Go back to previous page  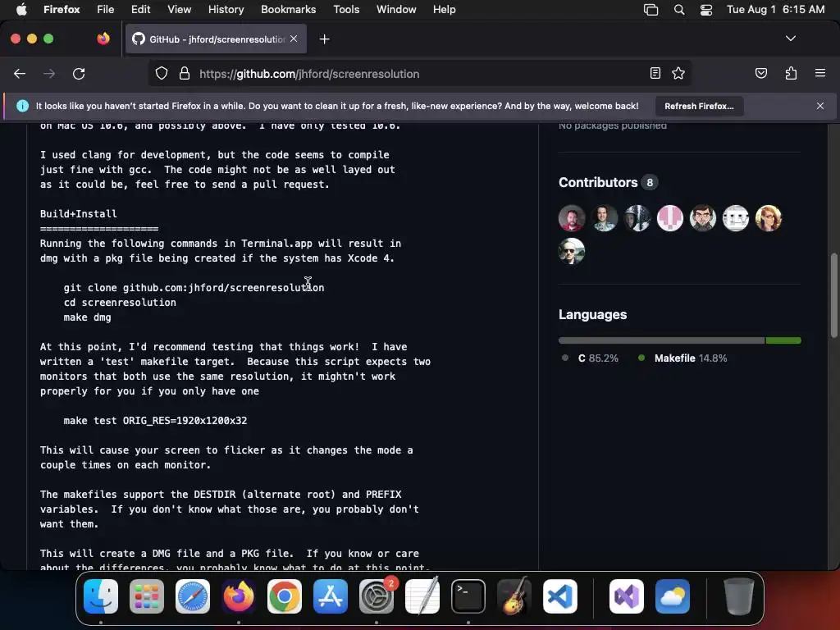pyautogui.click(x=20, y=74)
